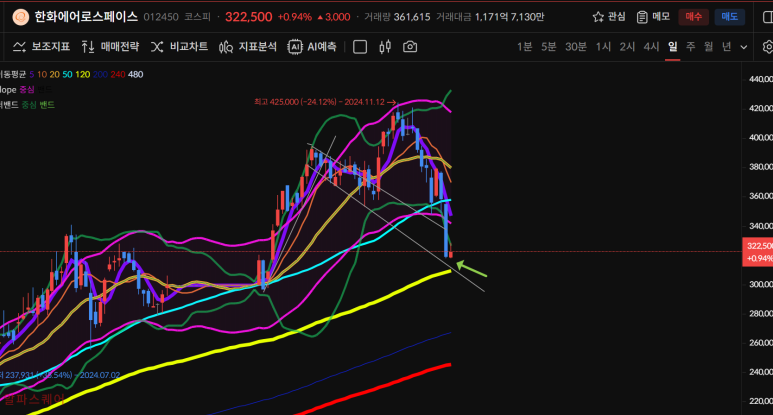
Task: Click the 매도 sell button
Action: coord(730,17)
